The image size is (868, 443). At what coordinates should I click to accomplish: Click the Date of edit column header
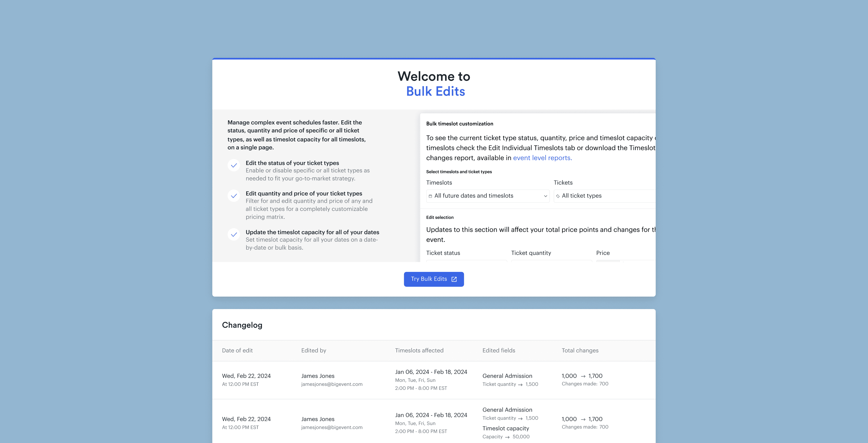pos(237,350)
